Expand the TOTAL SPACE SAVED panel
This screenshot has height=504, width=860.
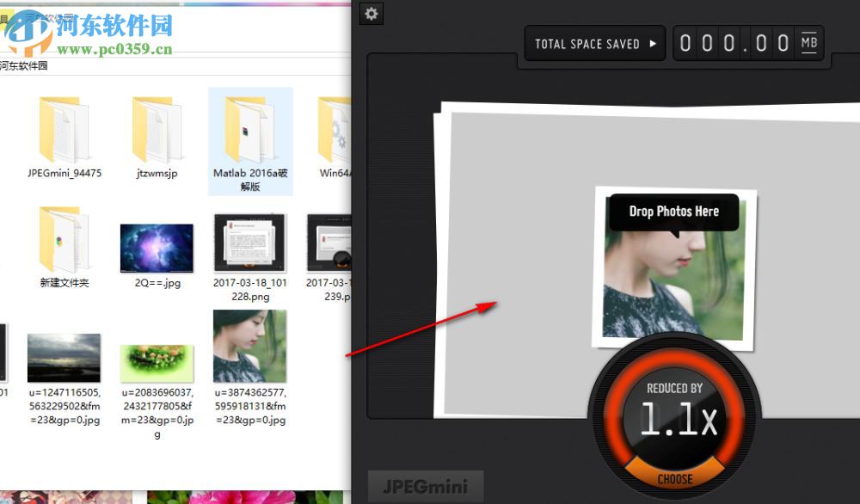click(x=593, y=43)
